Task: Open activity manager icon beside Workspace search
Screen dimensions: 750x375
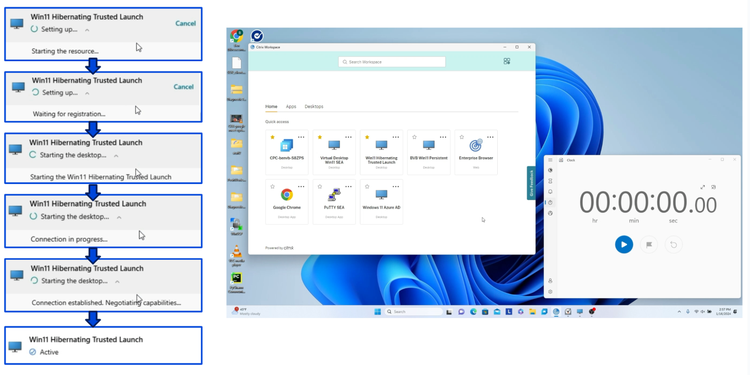Action: coord(507,61)
